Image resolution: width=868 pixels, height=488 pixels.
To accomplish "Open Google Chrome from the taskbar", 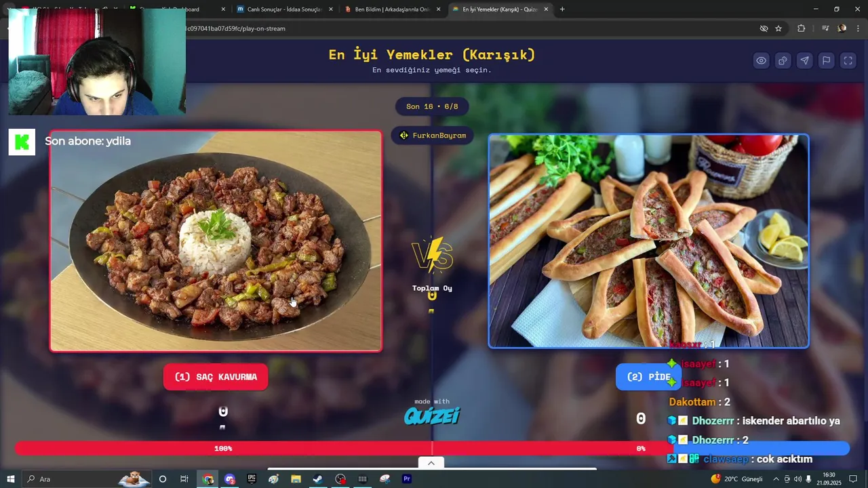I will pos(208,479).
